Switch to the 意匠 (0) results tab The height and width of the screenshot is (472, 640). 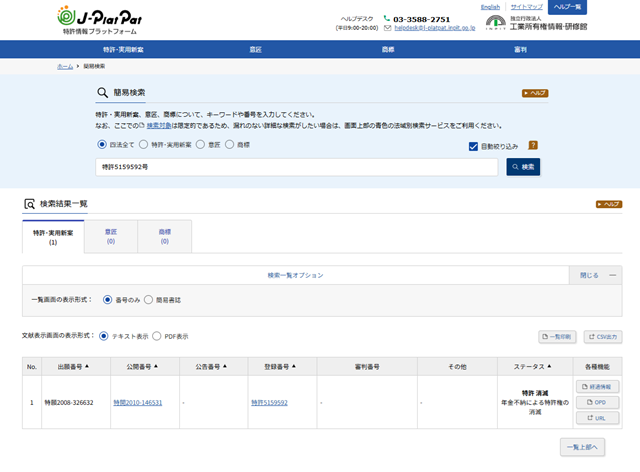click(110, 236)
